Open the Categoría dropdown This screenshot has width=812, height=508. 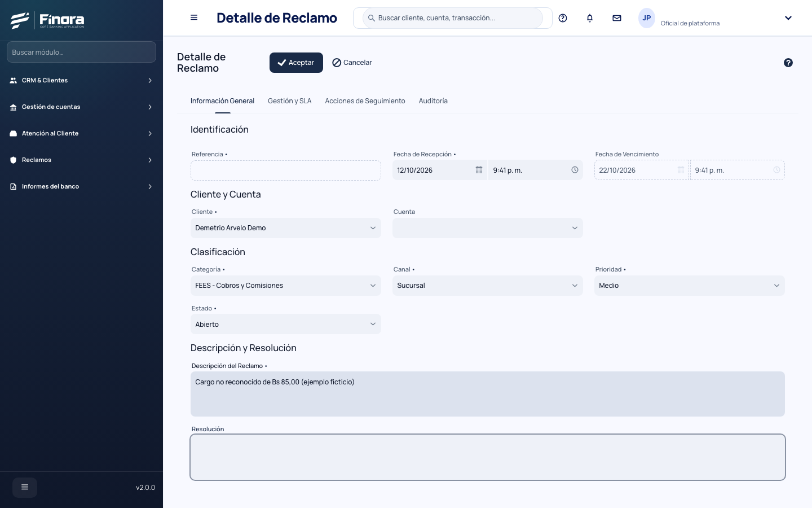click(x=286, y=286)
